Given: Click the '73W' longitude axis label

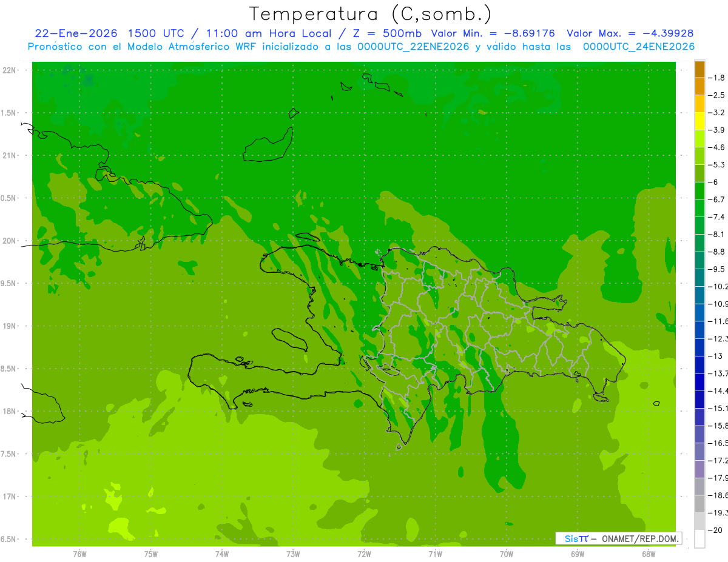Looking at the screenshot, I should pyautogui.click(x=293, y=554).
